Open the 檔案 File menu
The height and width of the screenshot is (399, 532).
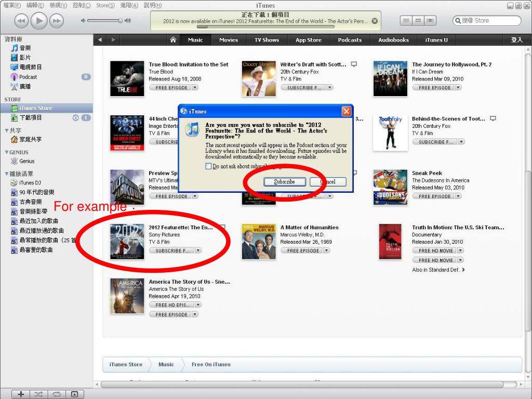pos(12,5)
